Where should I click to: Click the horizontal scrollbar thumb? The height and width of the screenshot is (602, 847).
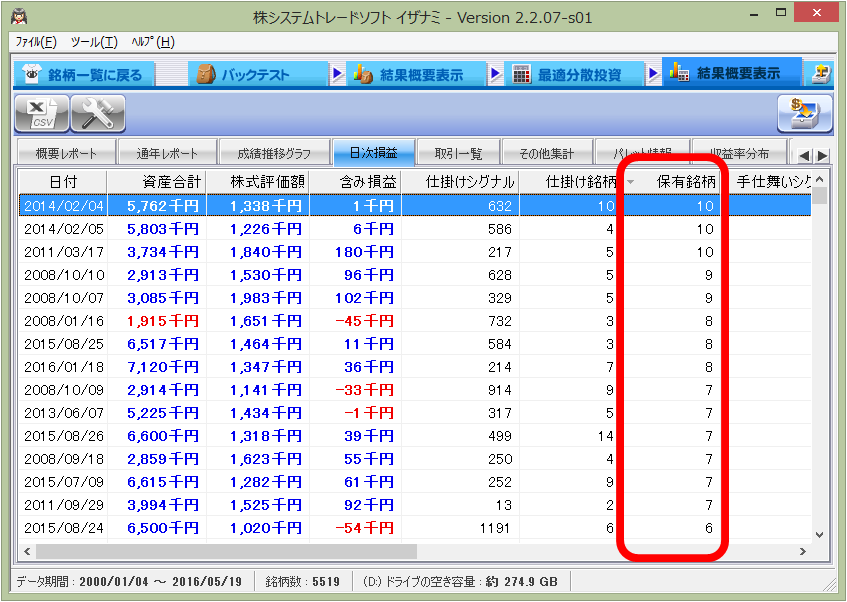pyautogui.click(x=226, y=551)
